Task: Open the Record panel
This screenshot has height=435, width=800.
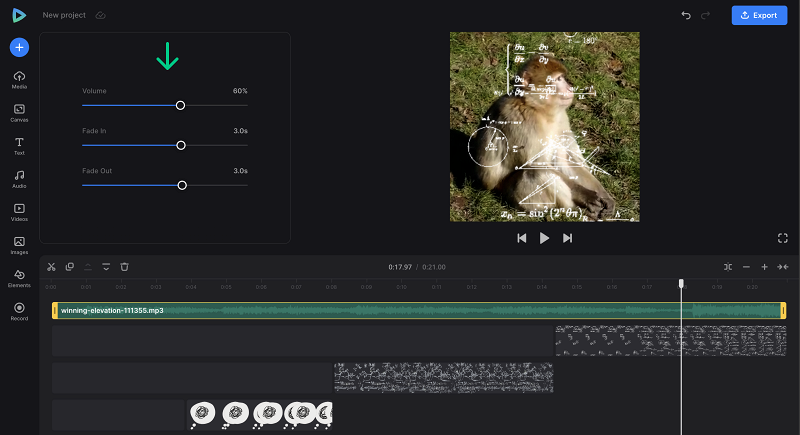Action: click(19, 312)
